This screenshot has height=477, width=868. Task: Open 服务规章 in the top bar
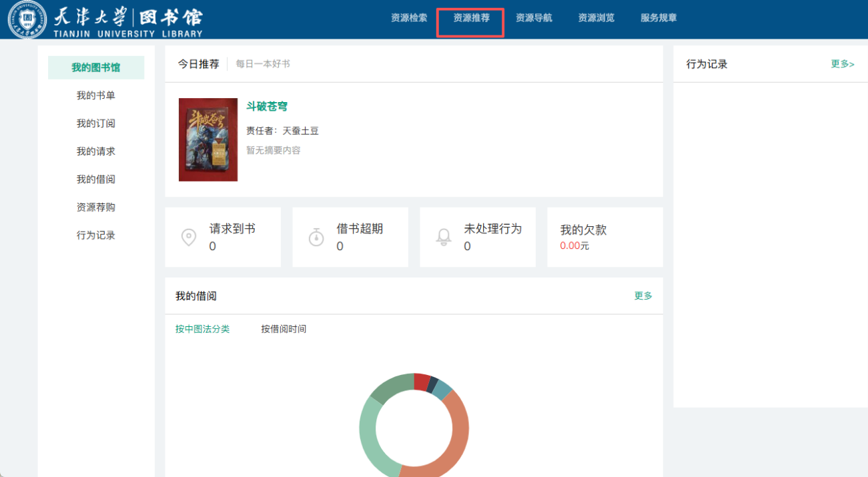click(659, 18)
